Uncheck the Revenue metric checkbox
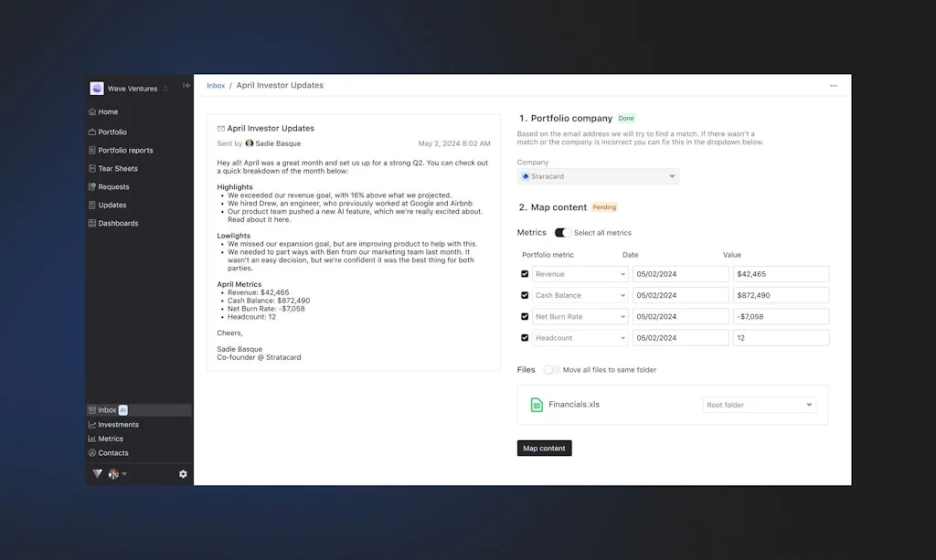 click(x=524, y=273)
